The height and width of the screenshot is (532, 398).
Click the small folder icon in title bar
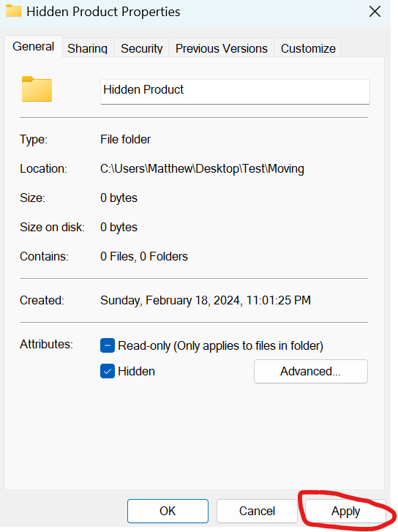(x=14, y=11)
